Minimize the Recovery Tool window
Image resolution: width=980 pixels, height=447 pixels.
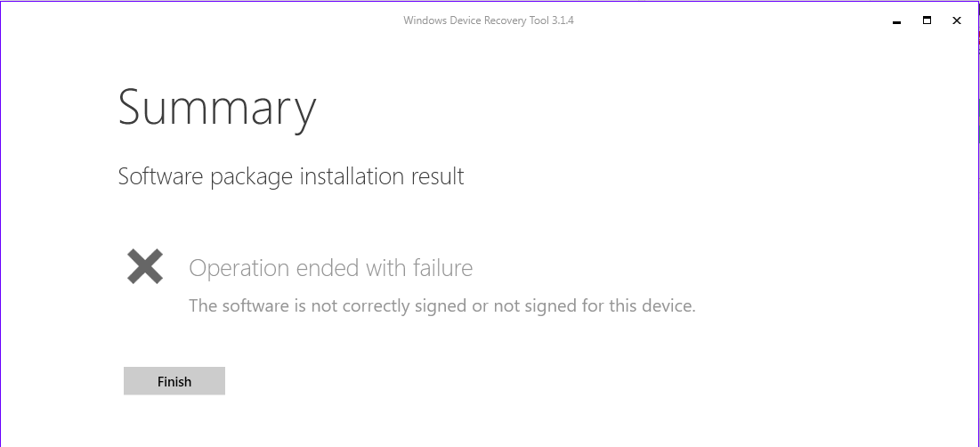pyautogui.click(x=895, y=20)
